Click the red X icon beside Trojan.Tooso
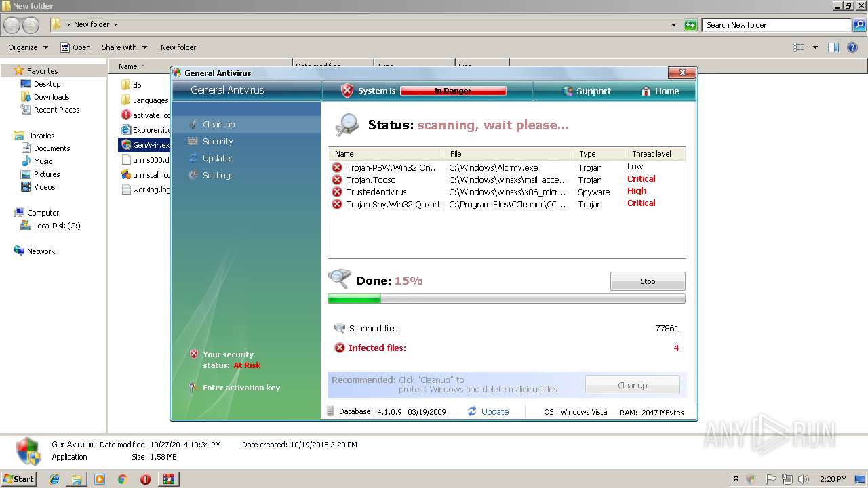868x488 pixels. point(337,180)
